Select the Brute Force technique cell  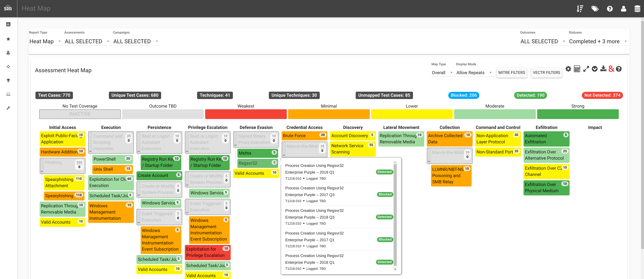[x=304, y=136]
